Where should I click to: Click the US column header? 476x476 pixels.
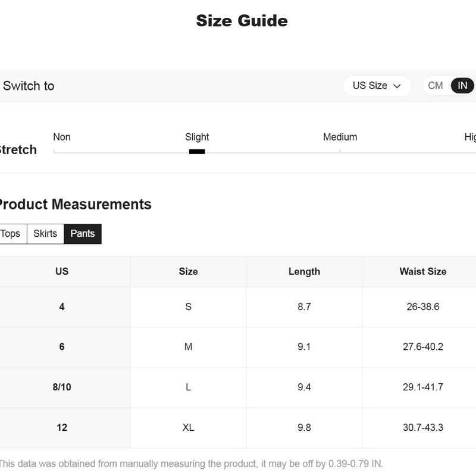point(62,271)
